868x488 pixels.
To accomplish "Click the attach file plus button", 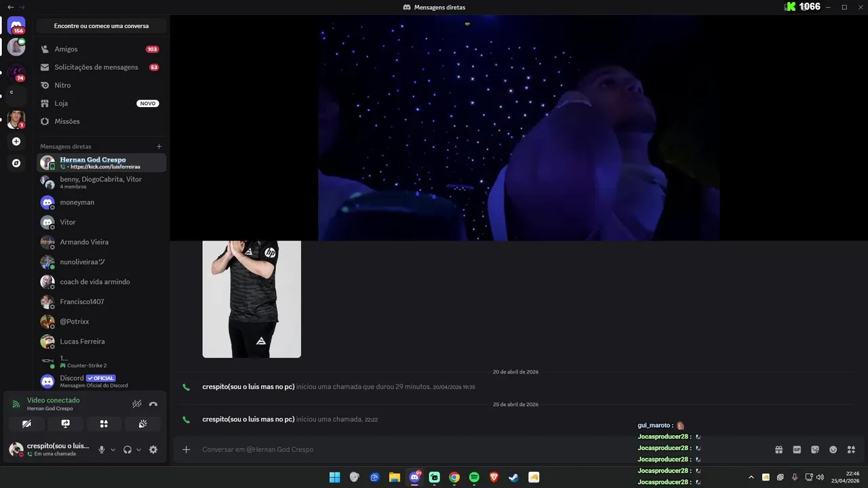I will [186, 449].
